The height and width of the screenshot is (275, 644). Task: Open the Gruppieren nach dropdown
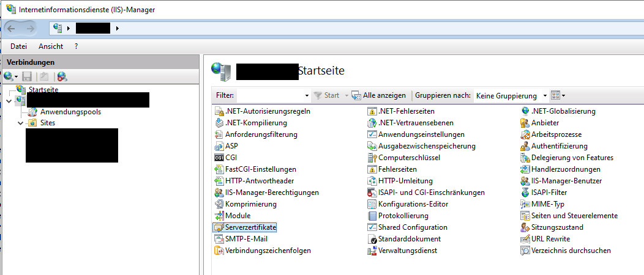point(511,96)
